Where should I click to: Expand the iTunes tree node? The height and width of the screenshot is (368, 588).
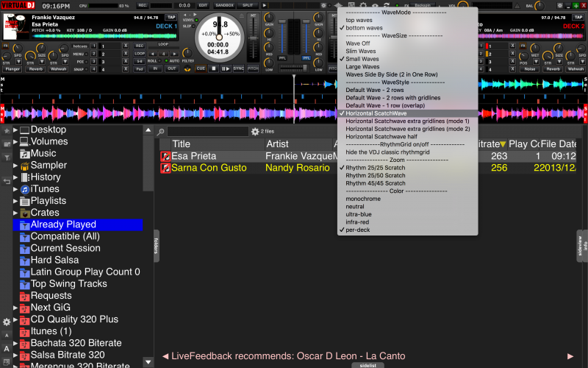(x=15, y=189)
